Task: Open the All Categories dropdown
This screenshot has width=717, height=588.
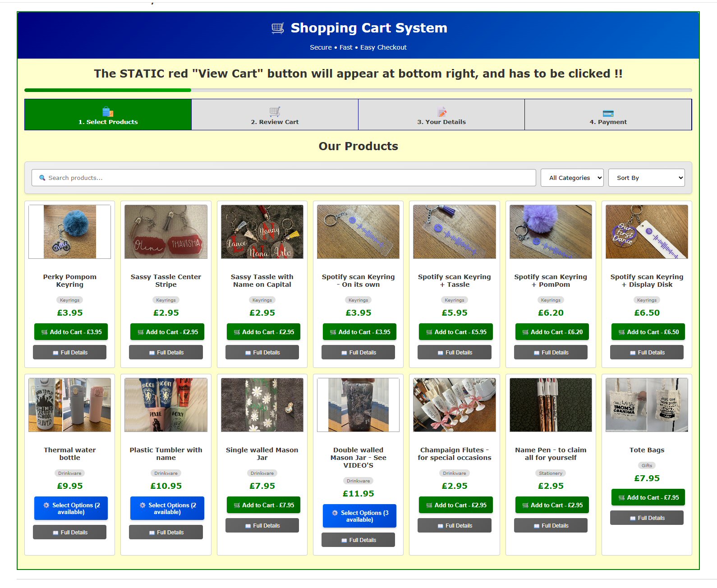Action: click(x=572, y=178)
